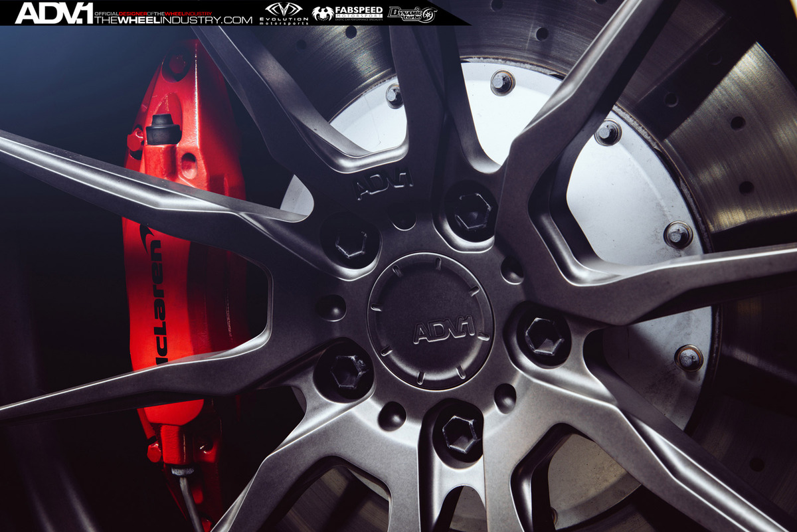
Task: Click the top rotor hat bolt
Action: click(x=502, y=82)
